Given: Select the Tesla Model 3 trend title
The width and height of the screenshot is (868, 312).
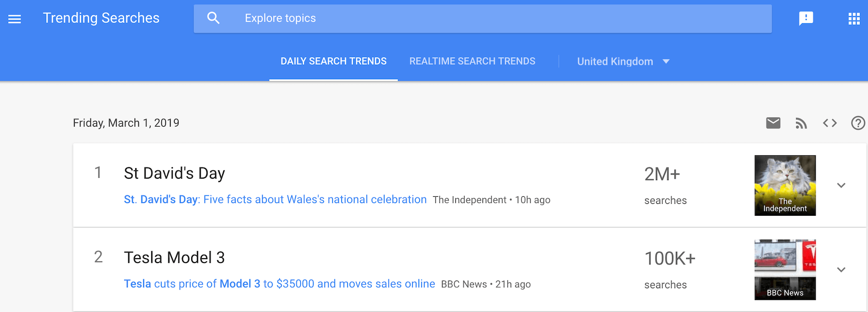Looking at the screenshot, I should click(174, 258).
